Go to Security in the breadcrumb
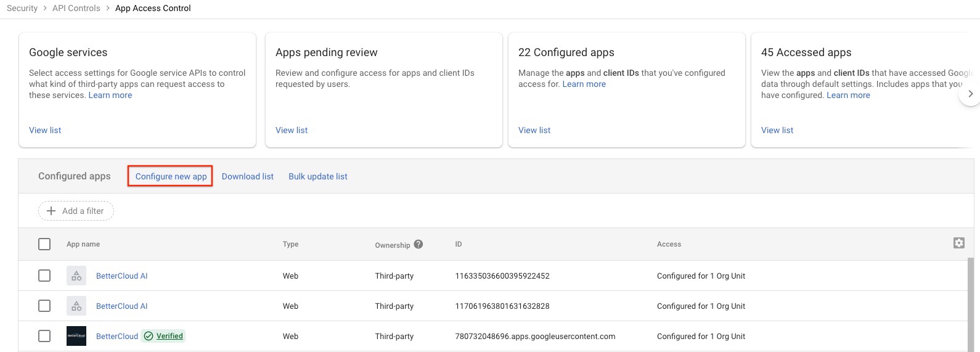This screenshot has height=352, width=980. (x=22, y=8)
